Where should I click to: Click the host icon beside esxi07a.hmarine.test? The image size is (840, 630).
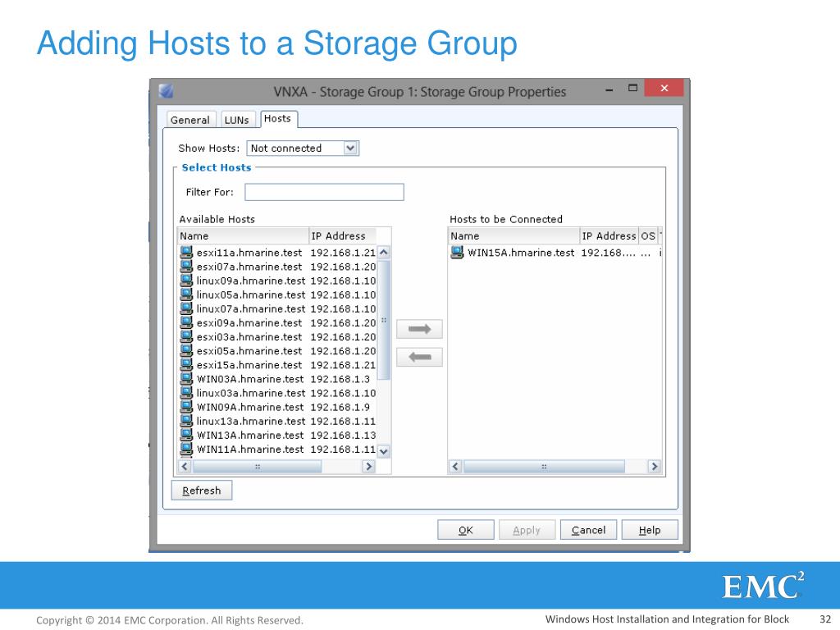pyautogui.click(x=186, y=267)
